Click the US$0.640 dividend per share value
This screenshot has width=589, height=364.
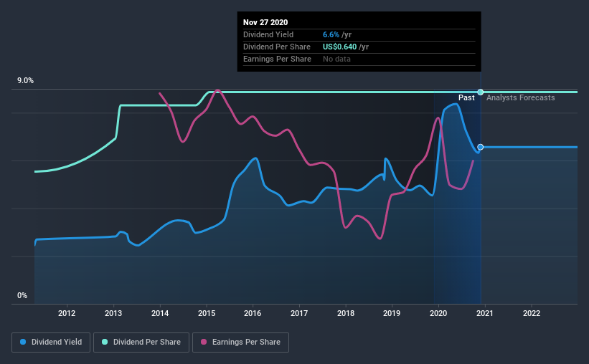339,47
